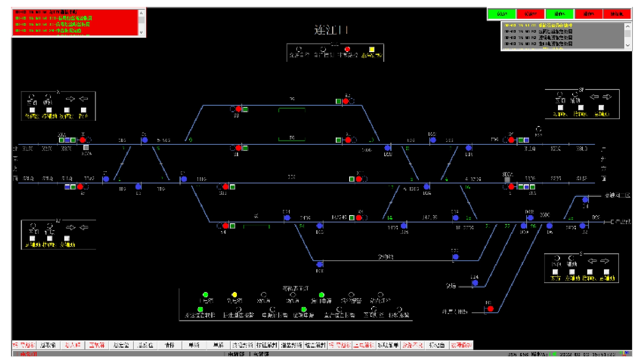Toggle third white square in XF direction panel
This screenshot has height=364, width=641.
[67, 238]
